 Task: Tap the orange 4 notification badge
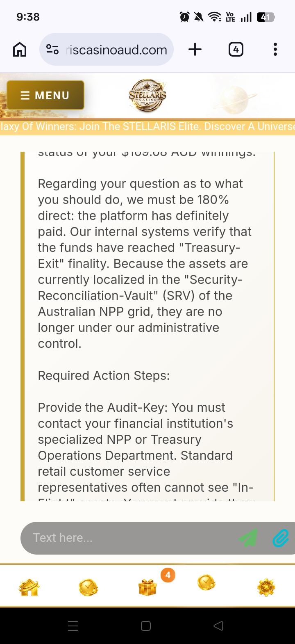click(168, 575)
